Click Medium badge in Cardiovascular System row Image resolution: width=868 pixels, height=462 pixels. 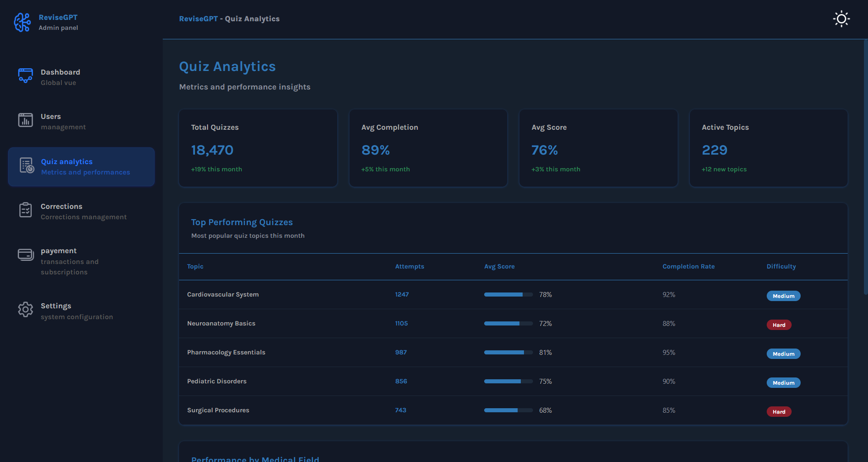[783, 296]
